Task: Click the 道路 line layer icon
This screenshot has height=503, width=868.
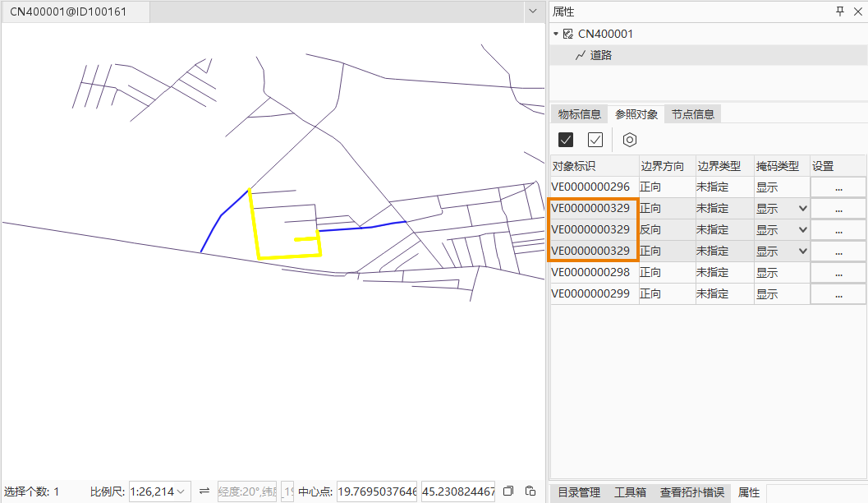Action: (580, 56)
